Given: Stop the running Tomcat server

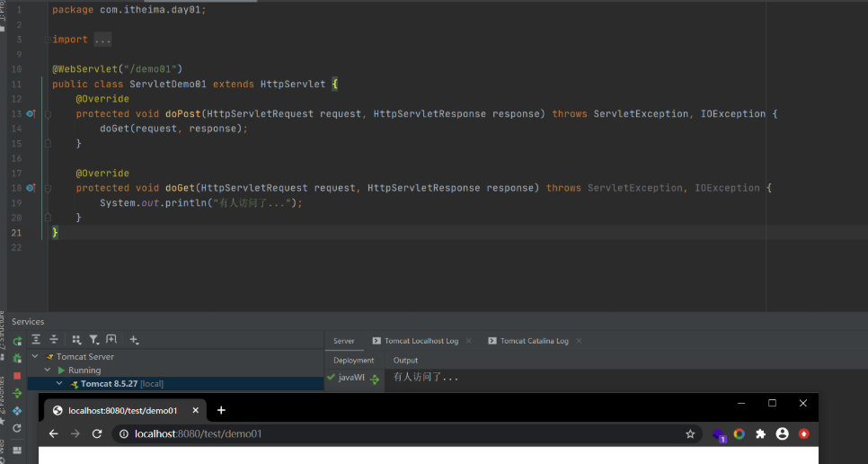Looking at the screenshot, I should coord(17,376).
